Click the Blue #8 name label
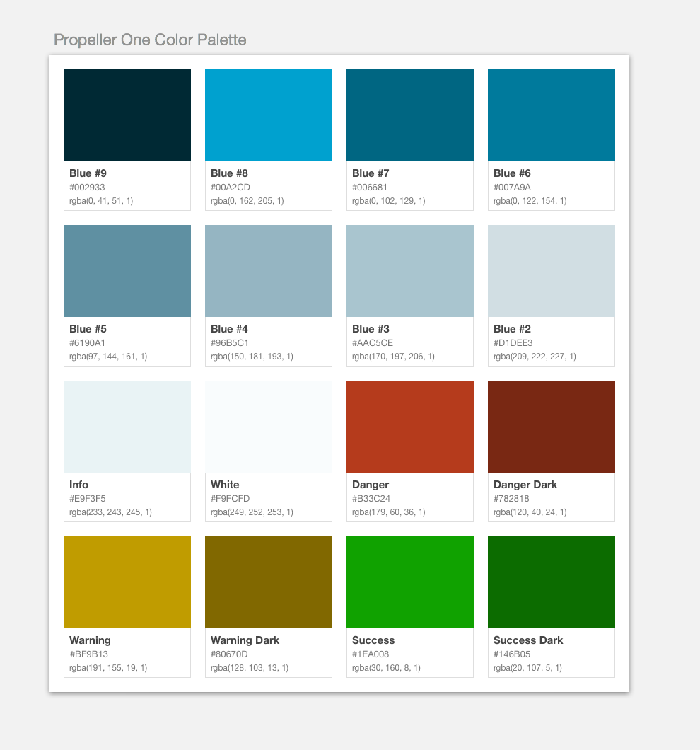 (230, 173)
